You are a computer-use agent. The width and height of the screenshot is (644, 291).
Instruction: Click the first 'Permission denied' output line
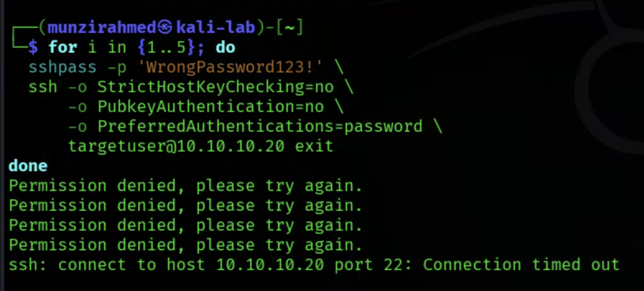click(x=185, y=186)
